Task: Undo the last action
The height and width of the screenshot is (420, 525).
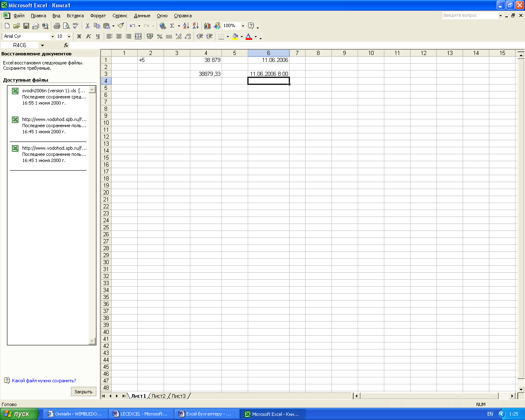Action: click(x=132, y=26)
